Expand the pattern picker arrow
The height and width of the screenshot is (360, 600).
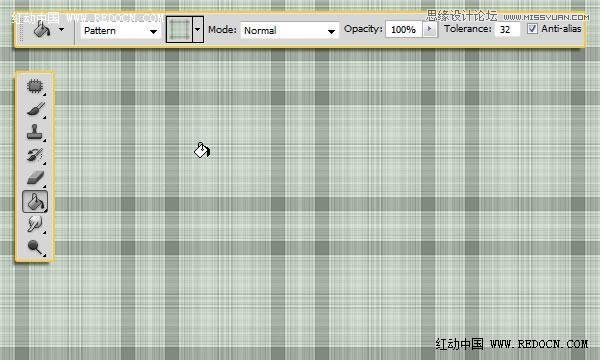[197, 29]
